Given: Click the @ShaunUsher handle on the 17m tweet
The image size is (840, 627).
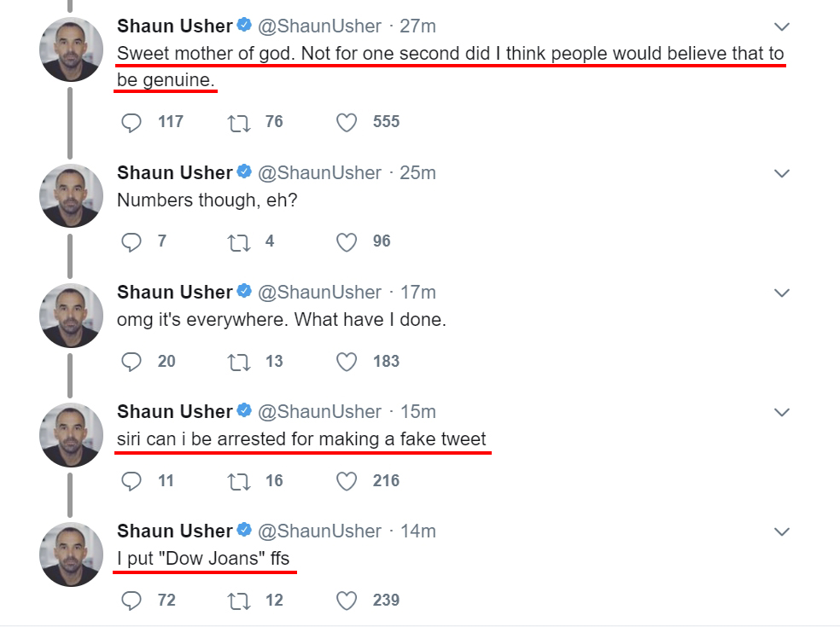Looking at the screenshot, I should click(x=319, y=292).
